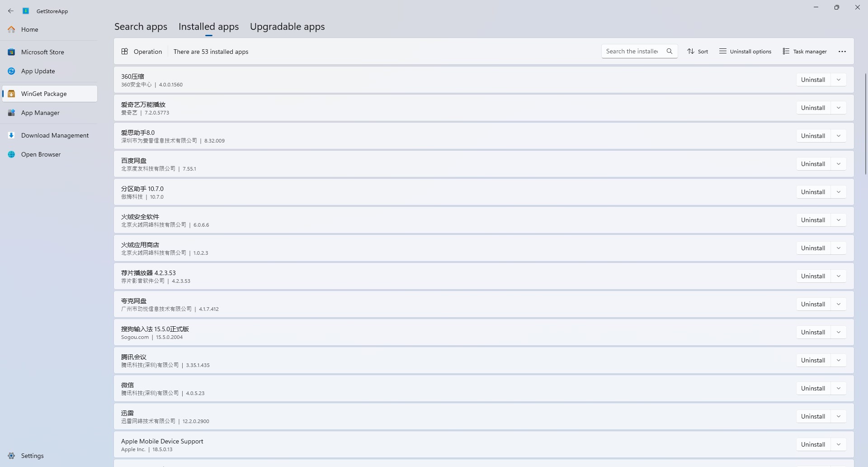The height and width of the screenshot is (467, 868).
Task: Uninstall 腾讯会议
Action: pyautogui.click(x=813, y=360)
